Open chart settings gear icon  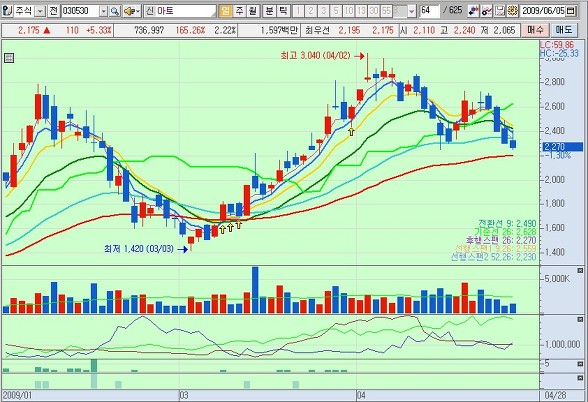tap(512, 11)
